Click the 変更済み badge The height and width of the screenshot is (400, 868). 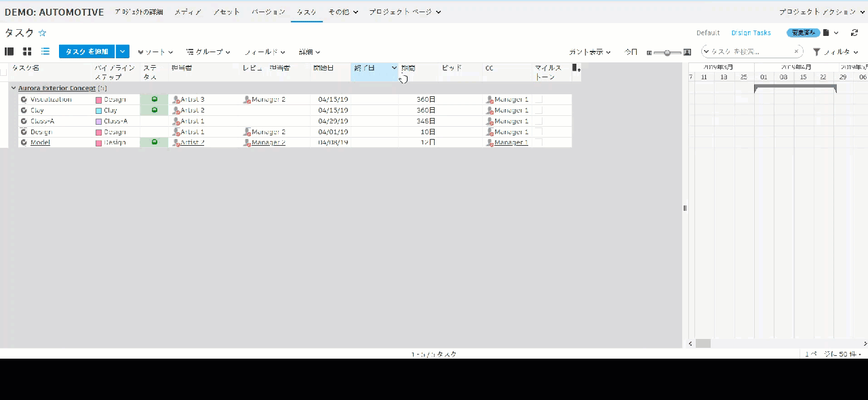[x=804, y=33]
